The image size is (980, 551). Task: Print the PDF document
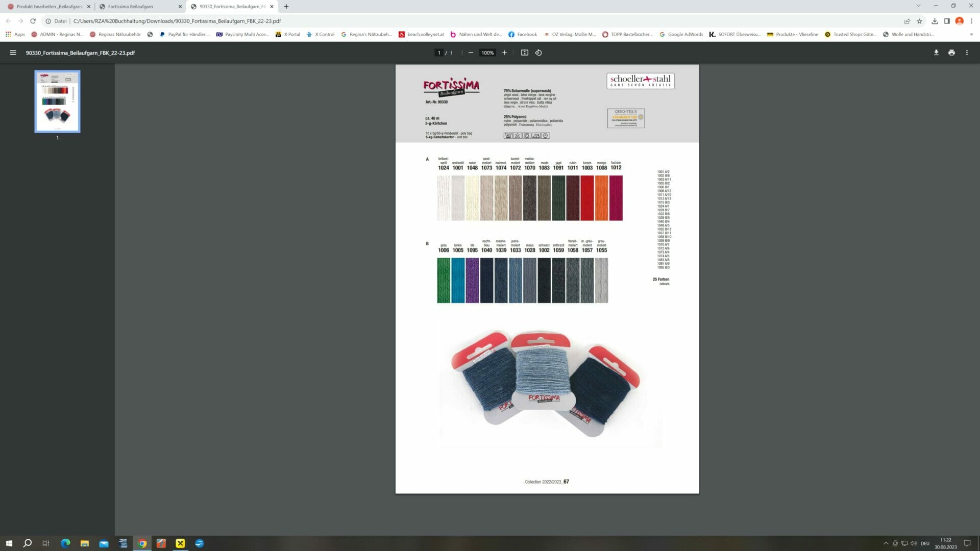point(951,53)
